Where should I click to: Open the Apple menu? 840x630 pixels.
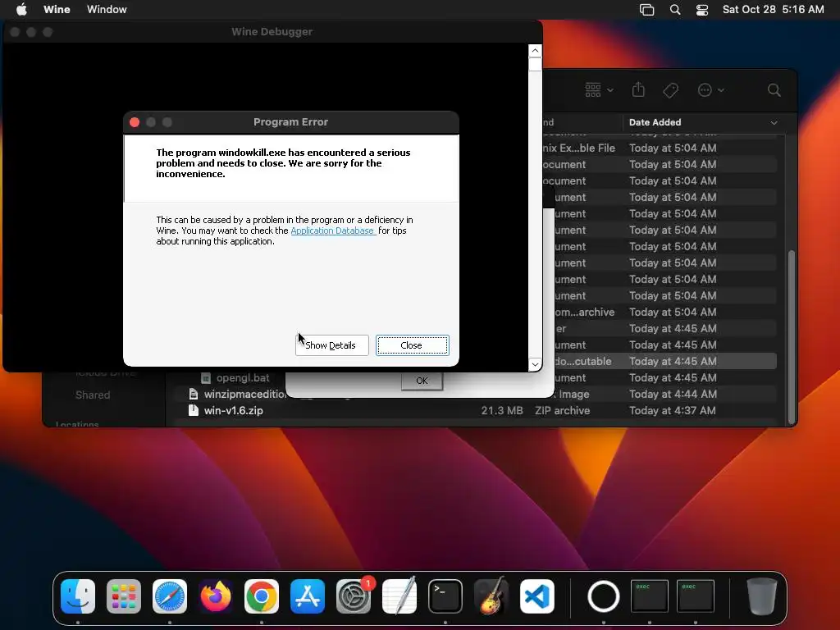[x=21, y=9]
